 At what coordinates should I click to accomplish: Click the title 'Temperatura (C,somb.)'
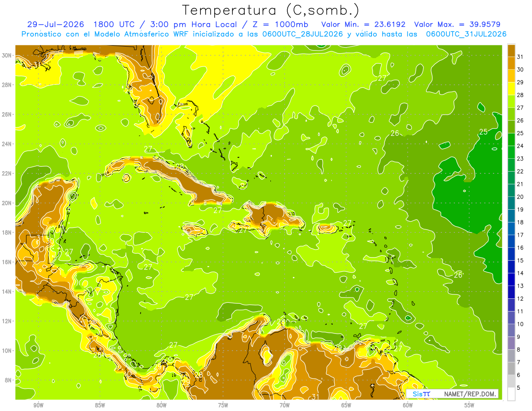pos(271,10)
